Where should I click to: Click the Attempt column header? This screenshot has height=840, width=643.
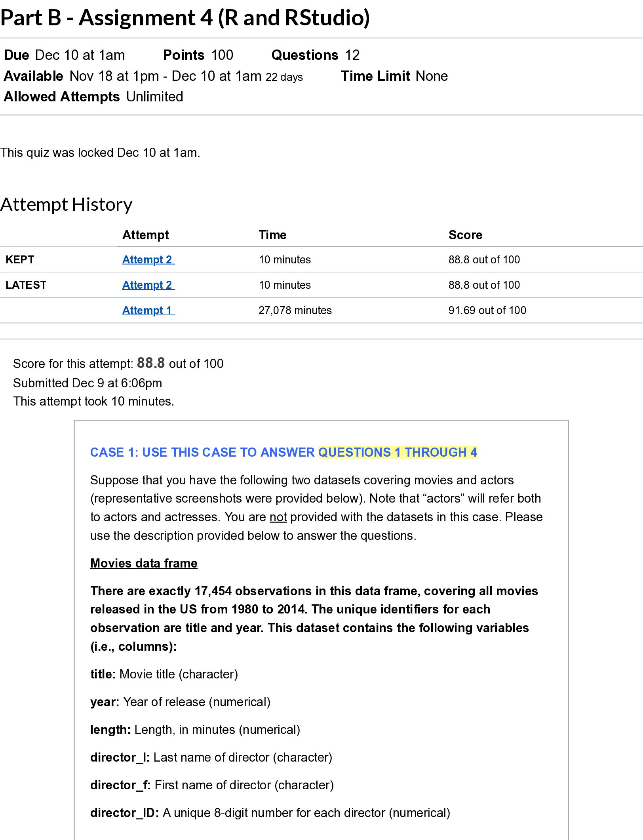pos(145,235)
